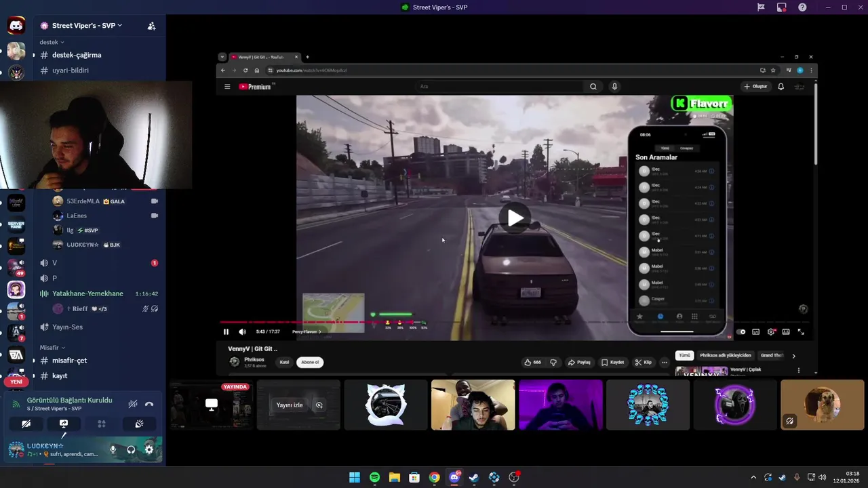Open the invite people icon beside server name

[x=151, y=26]
